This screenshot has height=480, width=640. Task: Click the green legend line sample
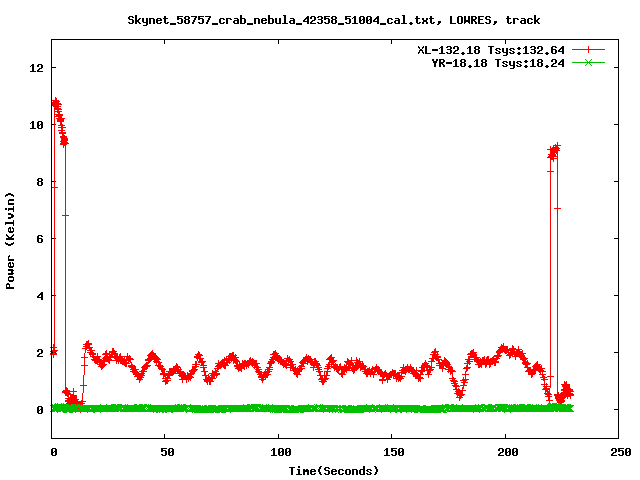(x=588, y=62)
